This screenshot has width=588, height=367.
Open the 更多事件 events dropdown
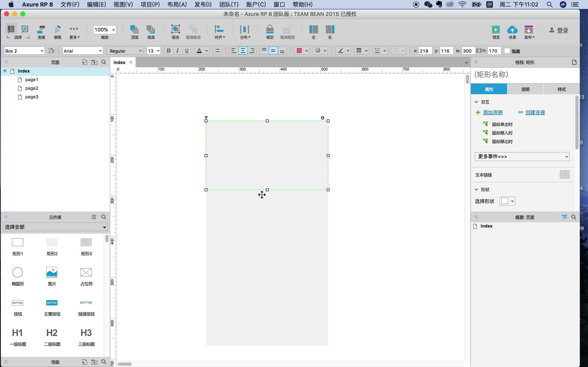click(x=522, y=157)
